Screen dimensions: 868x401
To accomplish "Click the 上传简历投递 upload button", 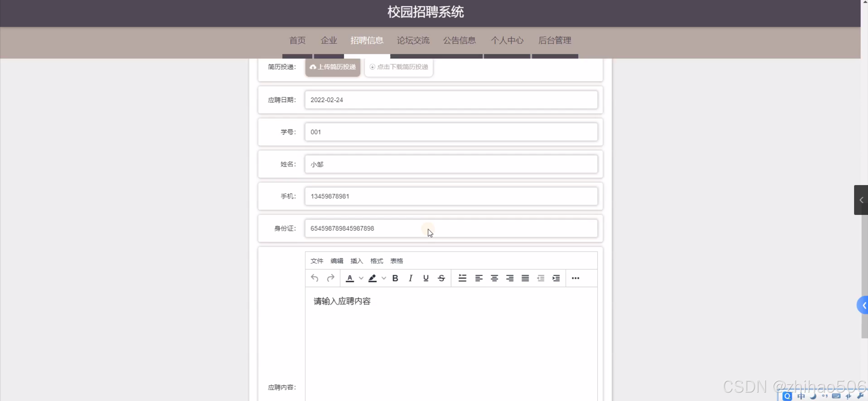I will tap(332, 67).
